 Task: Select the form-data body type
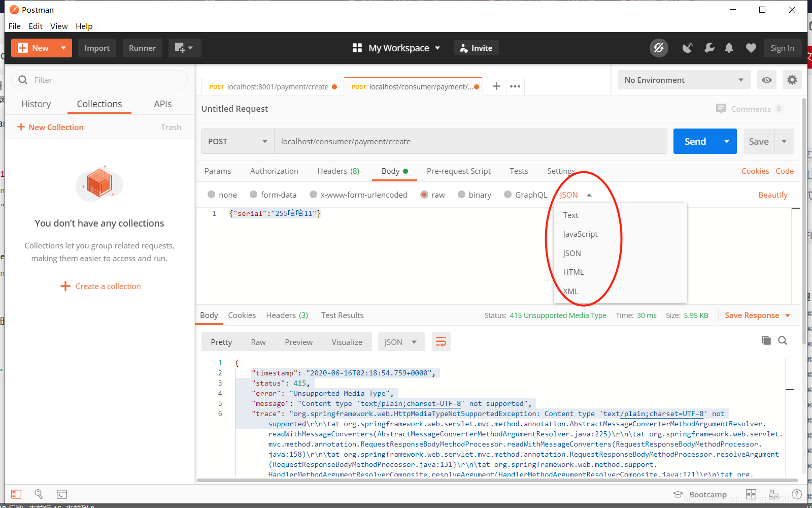[253, 195]
